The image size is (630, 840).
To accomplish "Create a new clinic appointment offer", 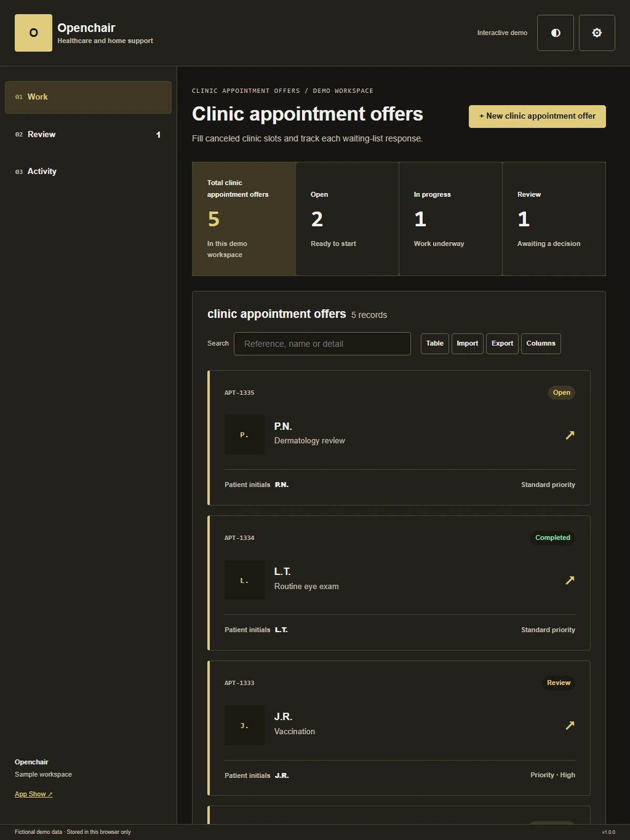I will click(537, 116).
